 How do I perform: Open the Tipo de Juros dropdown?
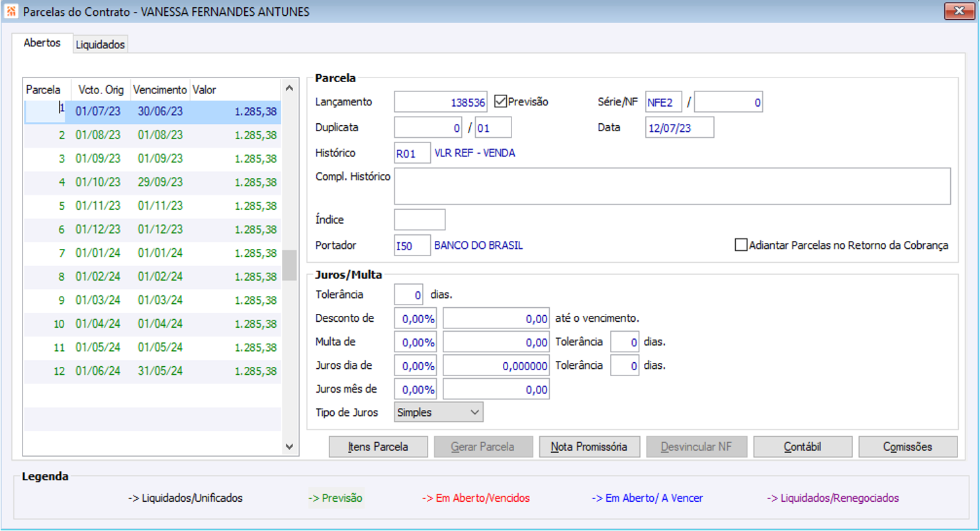[439, 412]
